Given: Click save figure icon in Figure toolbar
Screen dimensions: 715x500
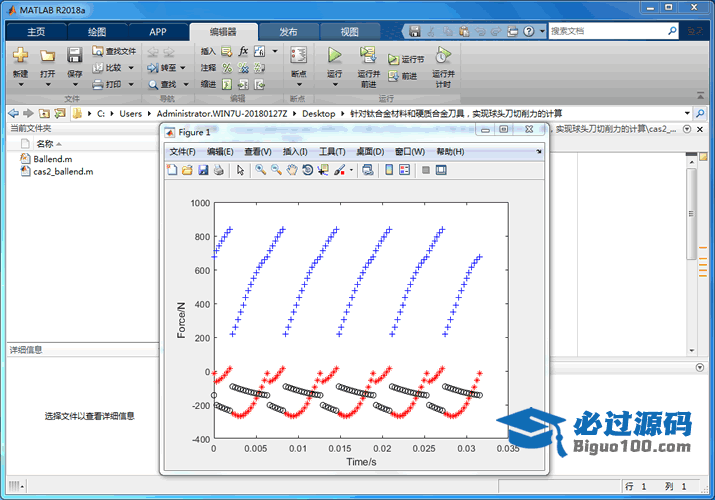Looking at the screenshot, I should pos(203,170).
